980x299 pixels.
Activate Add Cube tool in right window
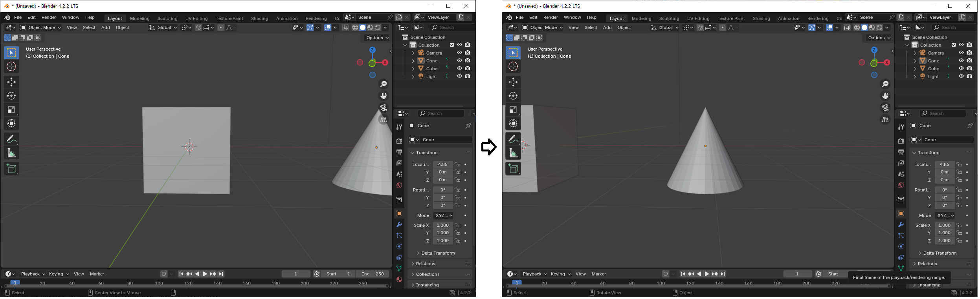point(513,169)
